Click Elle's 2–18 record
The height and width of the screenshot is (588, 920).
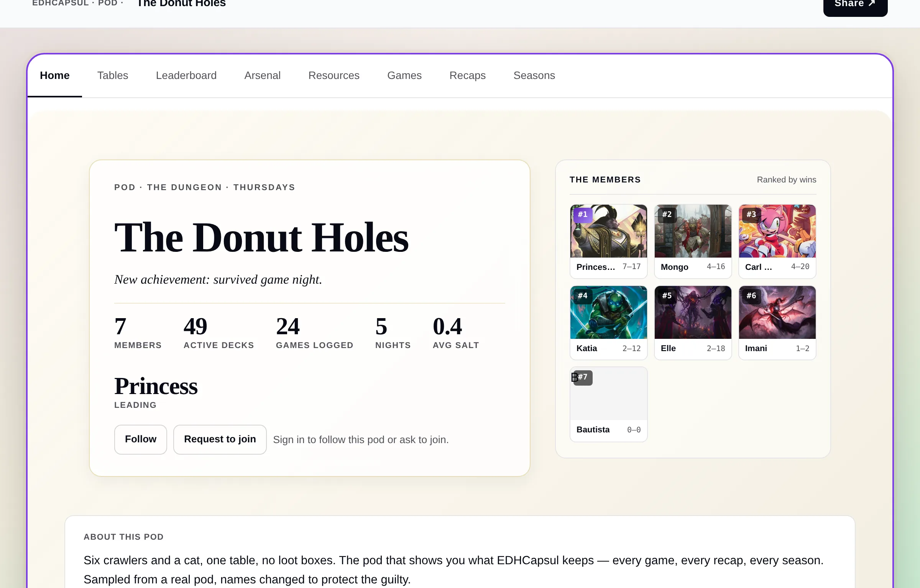click(716, 348)
